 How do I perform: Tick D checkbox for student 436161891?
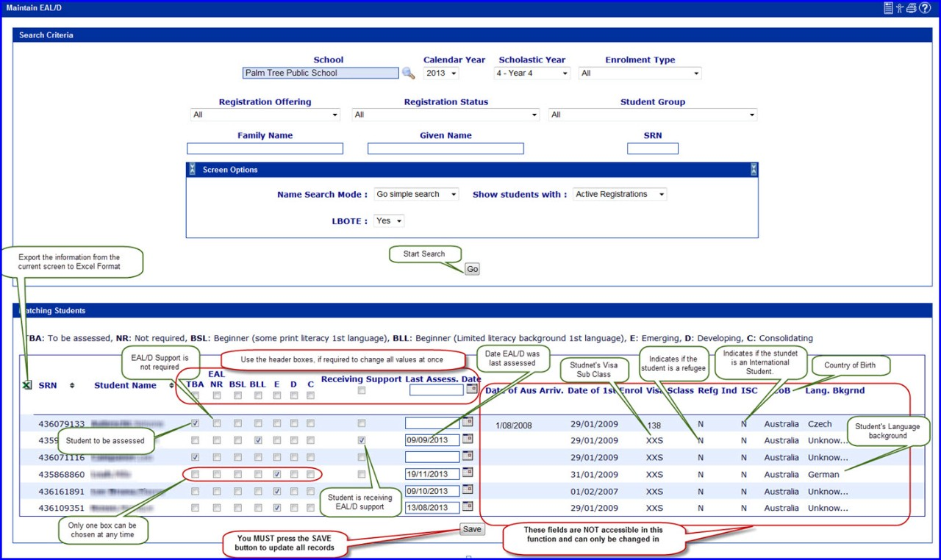294,491
